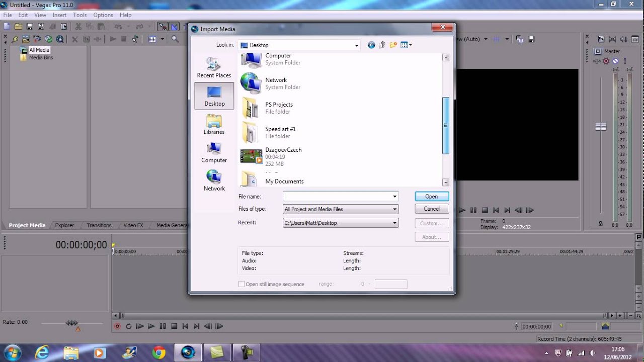This screenshot has height=362, width=644.
Task: Open the Recent folders dropdown
Action: (x=341, y=223)
